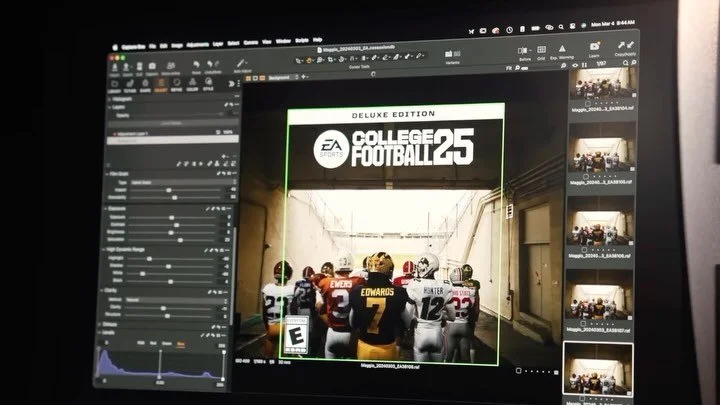Collapse the High Dynamic Range panel
This screenshot has height=405, width=720.
click(103, 250)
